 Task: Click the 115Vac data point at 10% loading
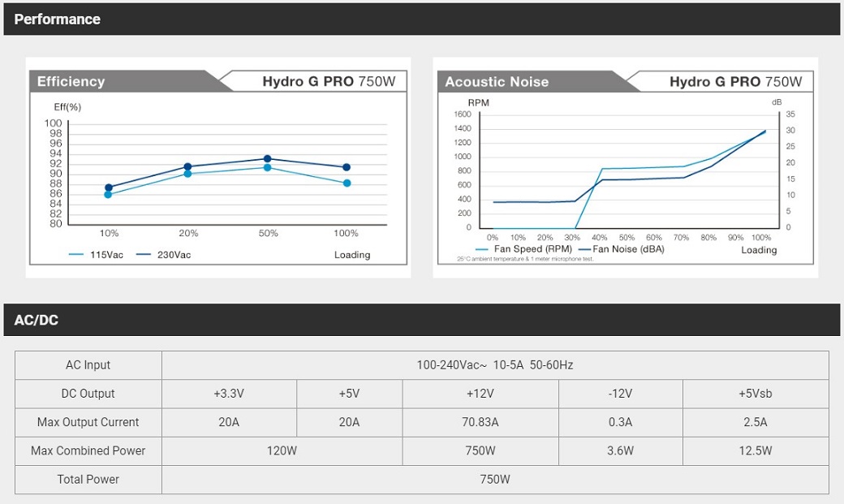point(108,195)
